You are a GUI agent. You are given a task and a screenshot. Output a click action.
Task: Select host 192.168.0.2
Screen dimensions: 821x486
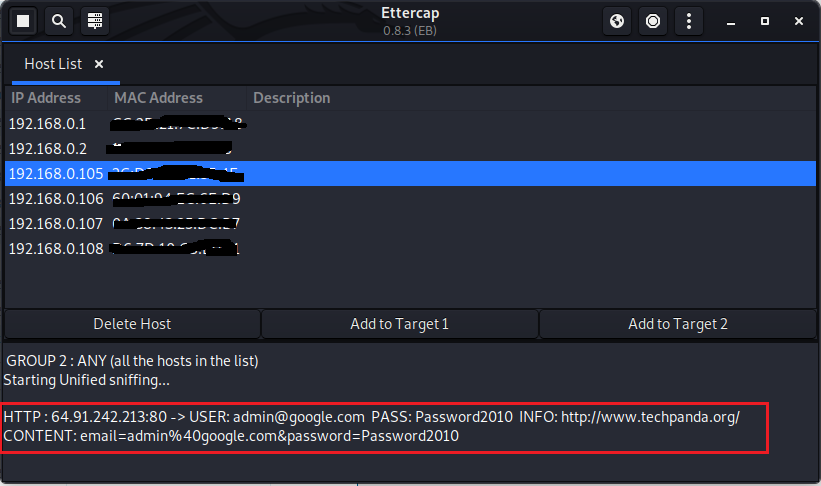[48, 149]
